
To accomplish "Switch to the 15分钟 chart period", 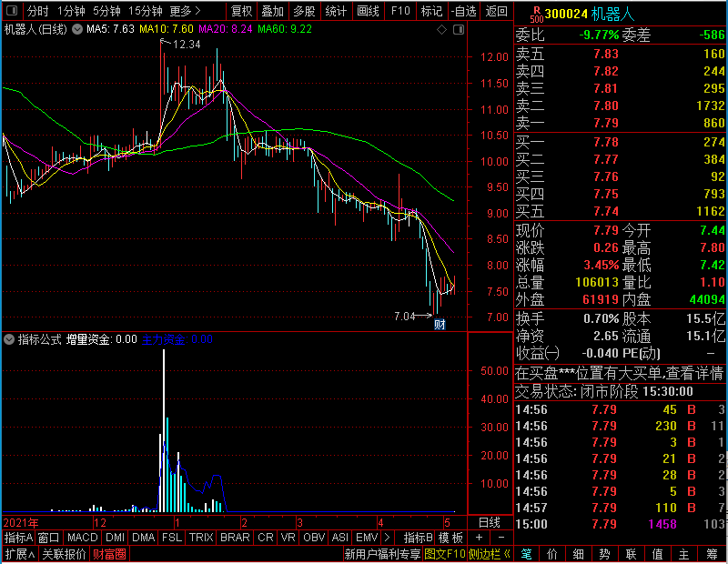I will 145,11.
